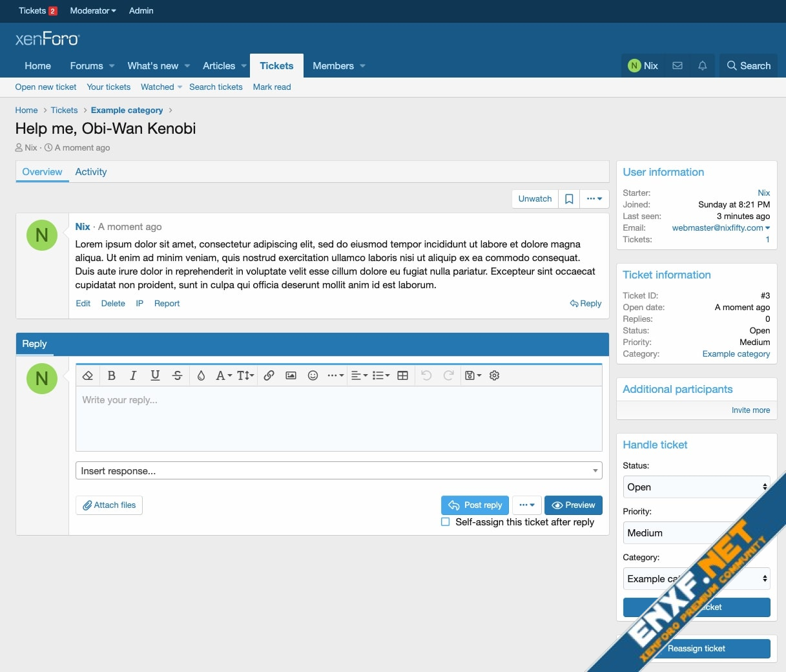
Task: Click Report under the Lorem ipsum post
Action: [x=167, y=304]
